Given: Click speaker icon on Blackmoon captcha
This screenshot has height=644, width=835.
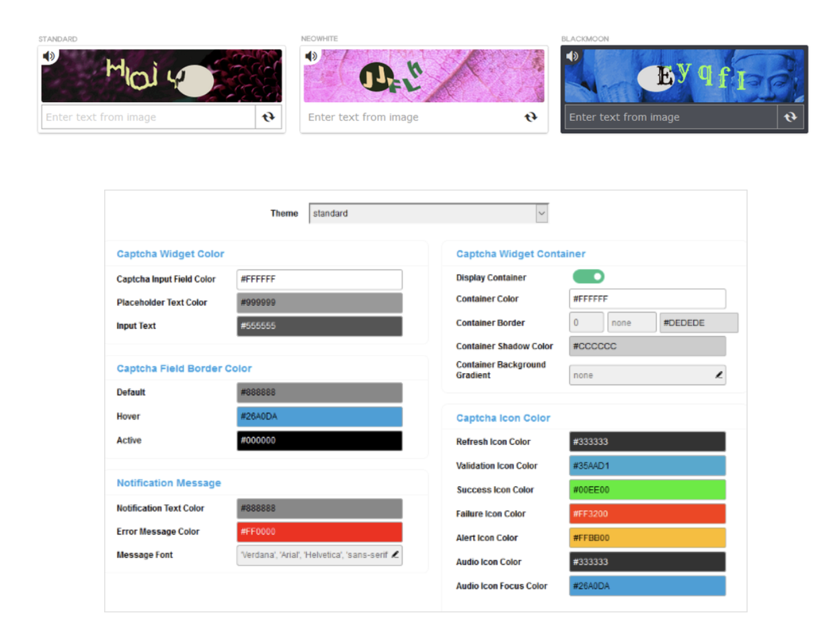Looking at the screenshot, I should pyautogui.click(x=572, y=56).
